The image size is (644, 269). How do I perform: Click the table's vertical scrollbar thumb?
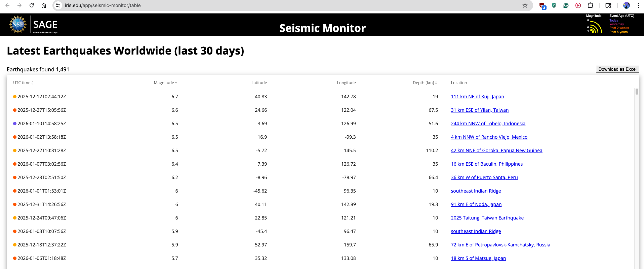637,92
